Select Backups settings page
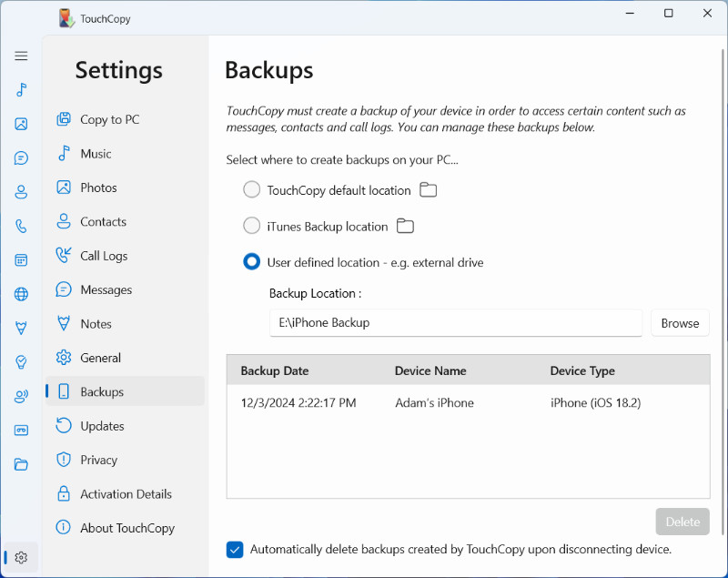 [x=125, y=391]
